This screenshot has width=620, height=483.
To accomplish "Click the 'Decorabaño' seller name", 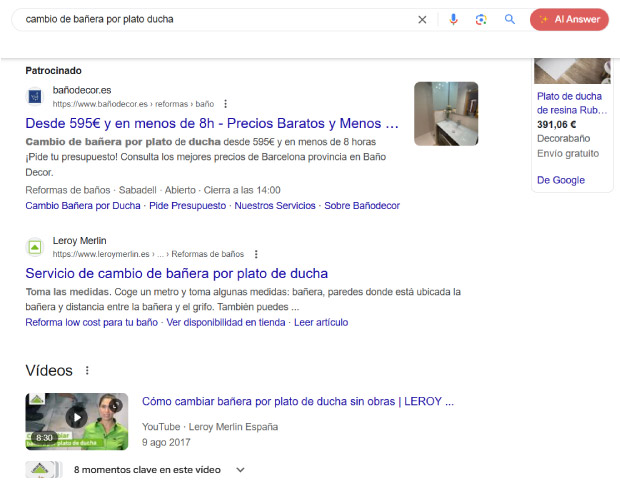I will point(563,139).
